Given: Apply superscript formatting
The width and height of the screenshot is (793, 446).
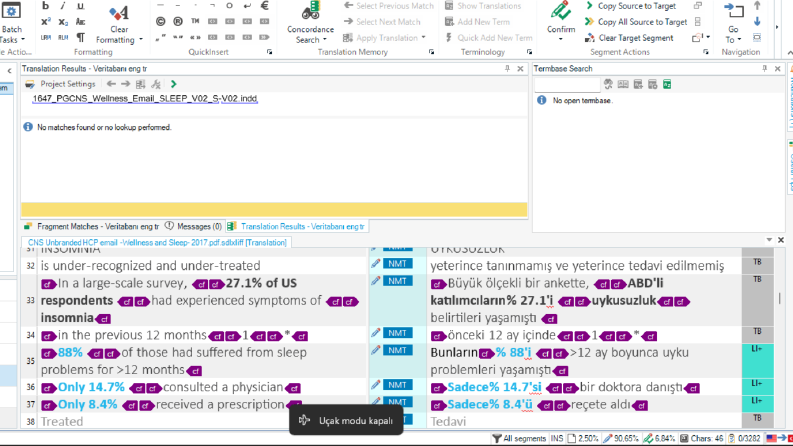Looking at the screenshot, I should pos(46,22).
